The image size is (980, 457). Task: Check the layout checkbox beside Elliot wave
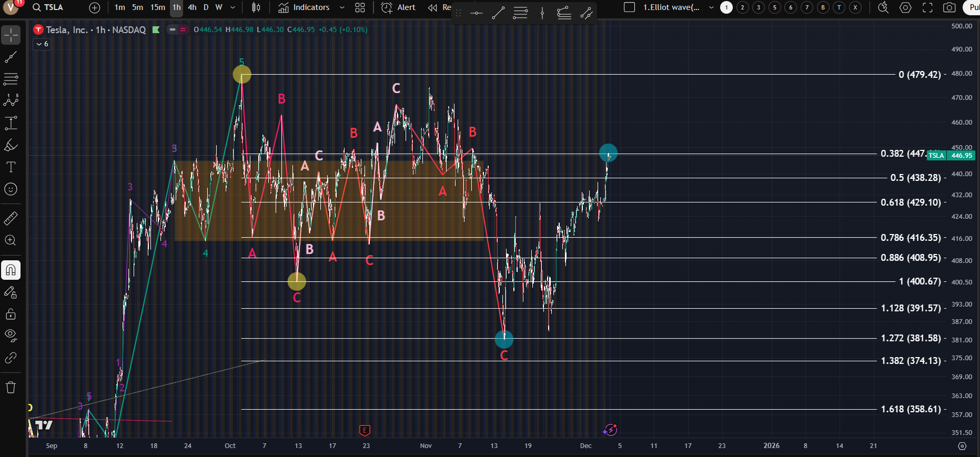pos(629,7)
